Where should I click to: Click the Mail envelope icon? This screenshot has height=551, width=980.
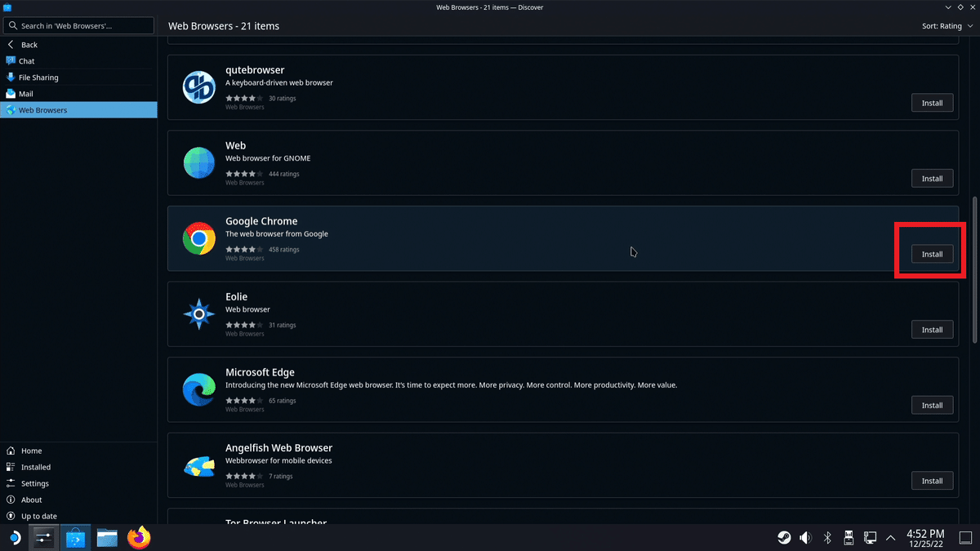[x=11, y=94]
